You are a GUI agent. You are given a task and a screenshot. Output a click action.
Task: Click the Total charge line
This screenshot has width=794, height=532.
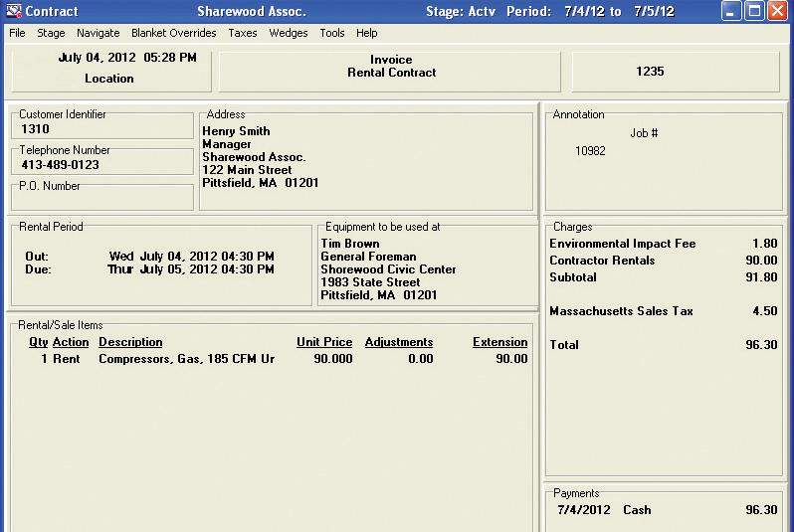[x=664, y=345]
